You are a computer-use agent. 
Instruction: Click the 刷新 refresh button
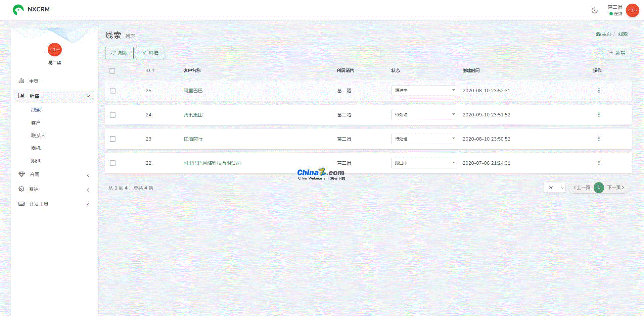pyautogui.click(x=119, y=53)
